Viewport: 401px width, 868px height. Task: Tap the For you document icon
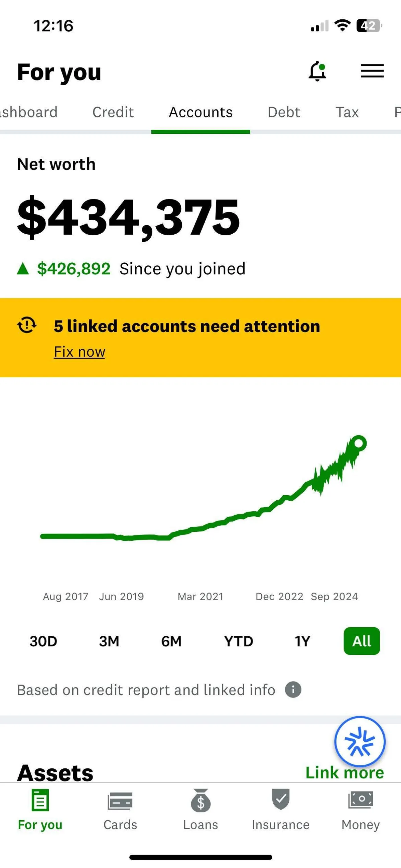(x=40, y=800)
